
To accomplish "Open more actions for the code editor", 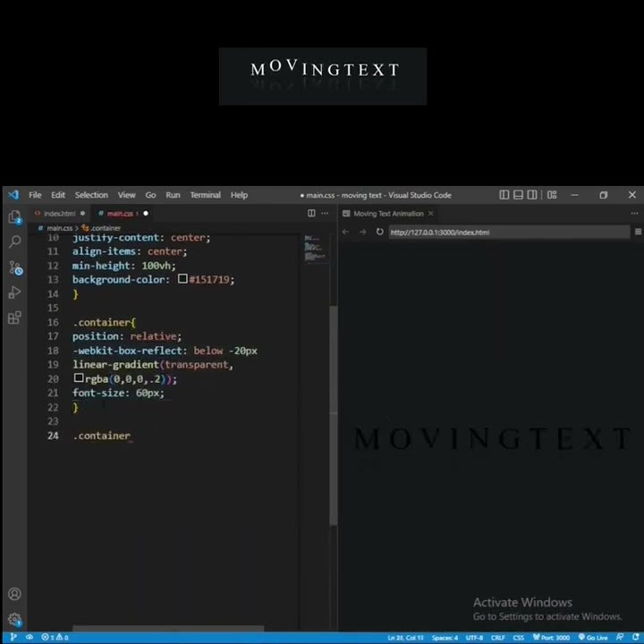I will click(x=325, y=213).
